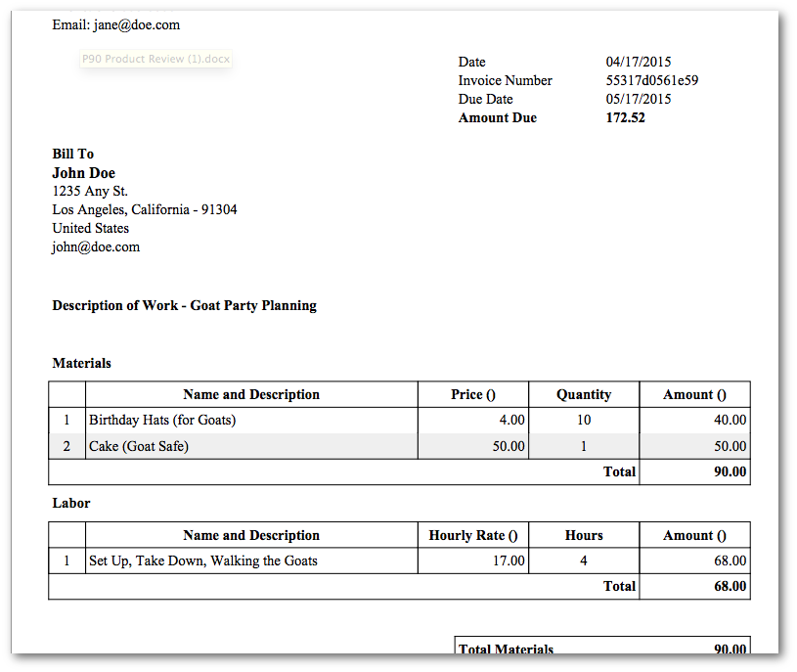Select the Cake (Goat Safe) row
This screenshot has width=797, height=672.
point(138,447)
